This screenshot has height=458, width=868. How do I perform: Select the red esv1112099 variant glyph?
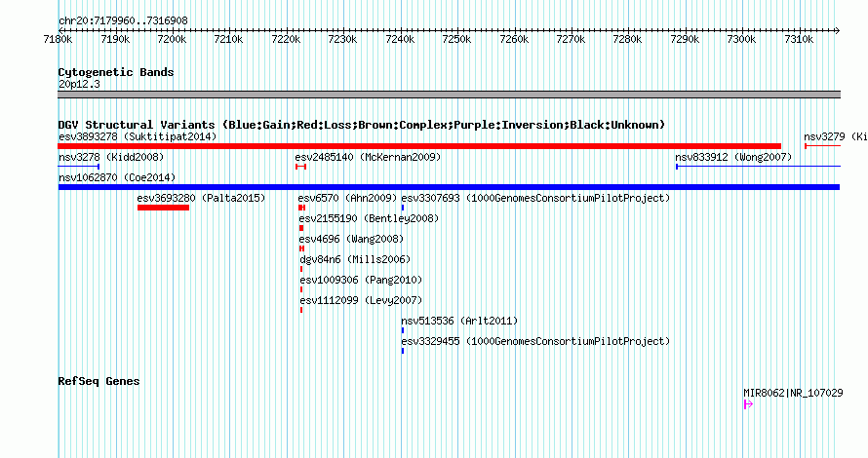click(301, 310)
